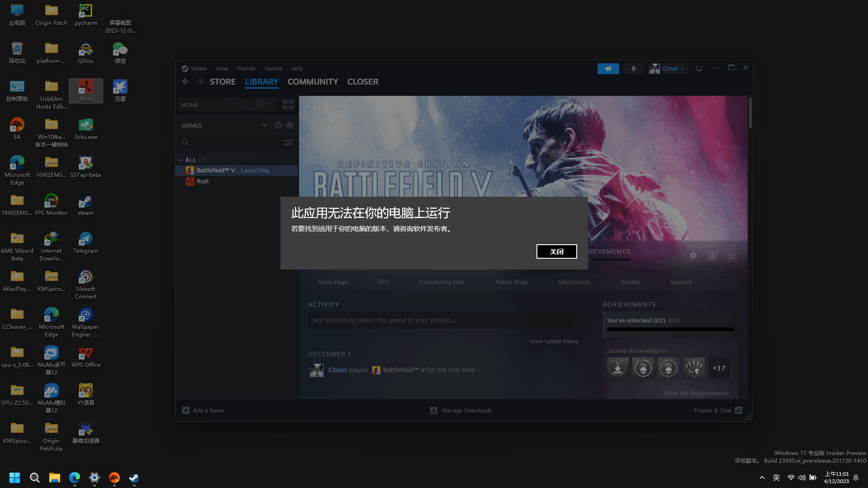Switch to the COMMUNITY tab
Image resolution: width=868 pixels, height=488 pixels.
tap(313, 82)
